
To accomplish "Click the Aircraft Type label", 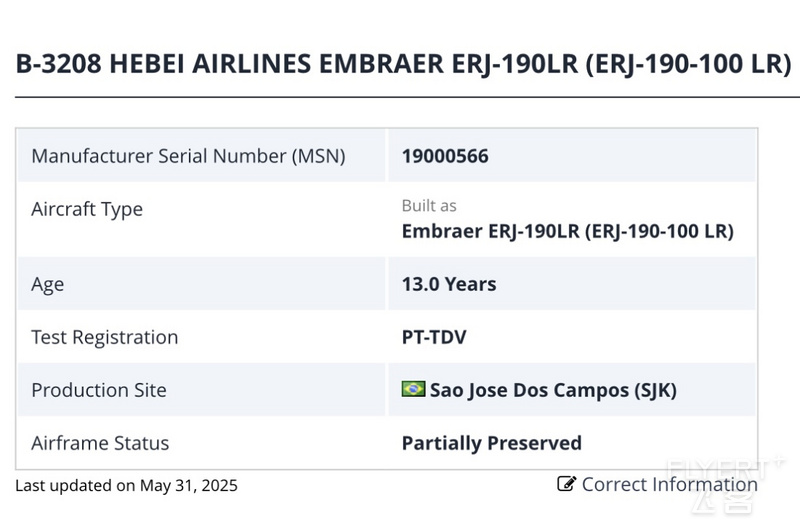I will tap(87, 209).
